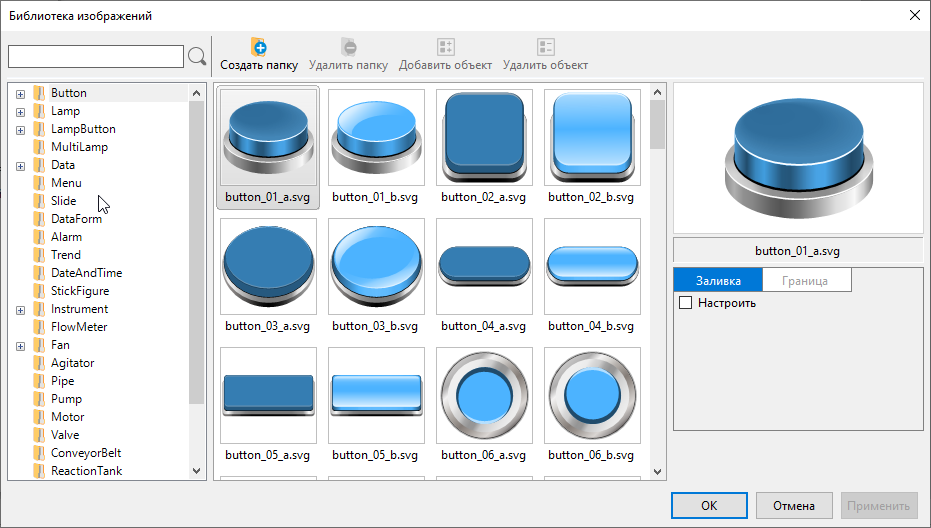
Task: Select the Motor folder
Action: [x=67, y=417]
